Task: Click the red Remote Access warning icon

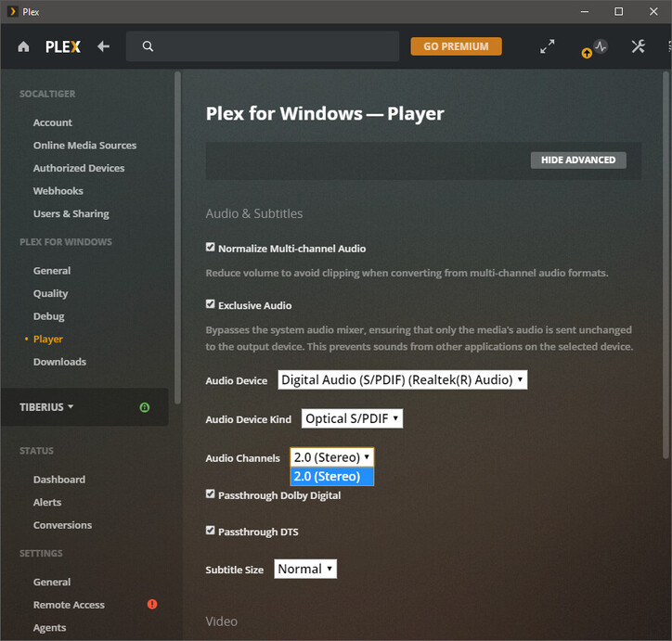Action: [x=152, y=604]
